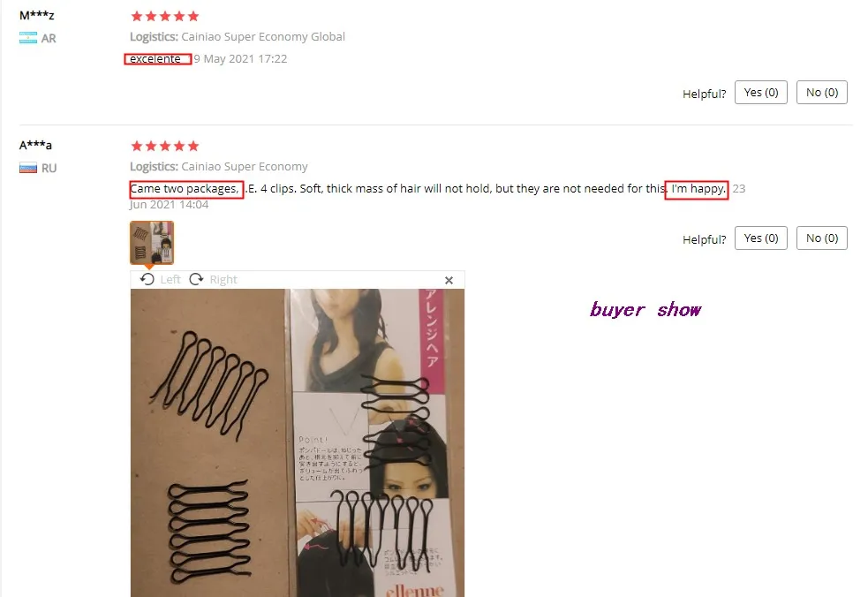Screen dimensions: 868x597
Task: Click the 'buyer show' caption
Action: (x=645, y=309)
